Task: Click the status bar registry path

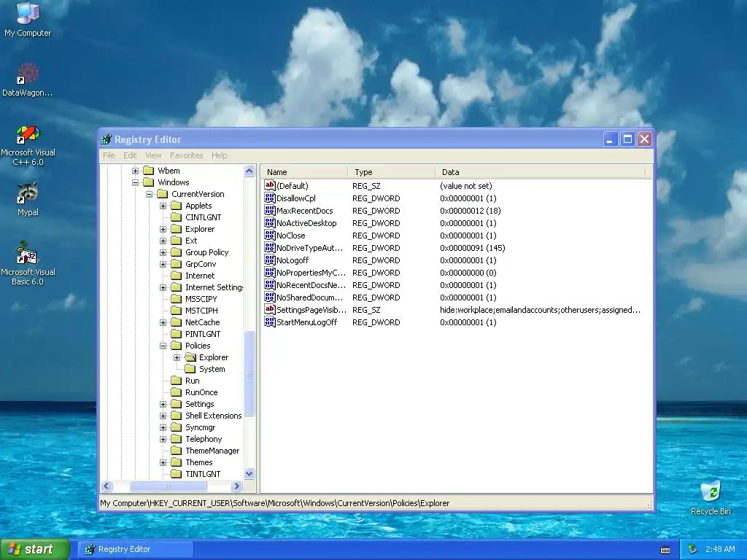Action: pyautogui.click(x=275, y=503)
